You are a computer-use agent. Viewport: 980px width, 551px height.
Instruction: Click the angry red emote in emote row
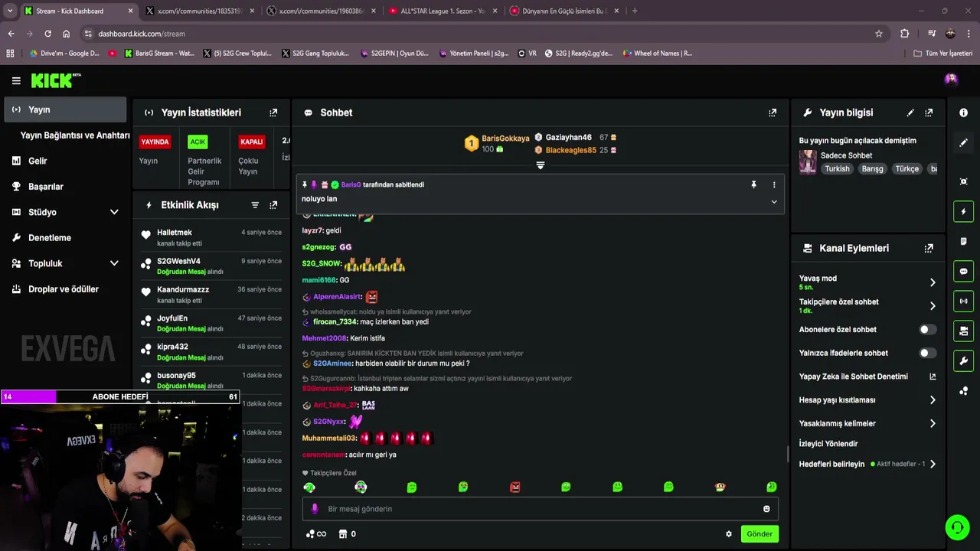click(514, 487)
